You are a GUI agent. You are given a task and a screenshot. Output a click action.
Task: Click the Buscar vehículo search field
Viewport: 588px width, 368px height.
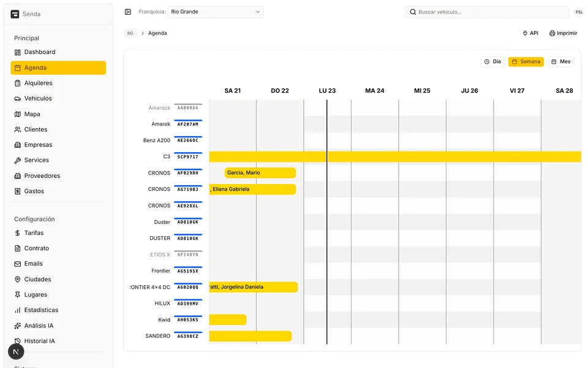pyautogui.click(x=487, y=11)
